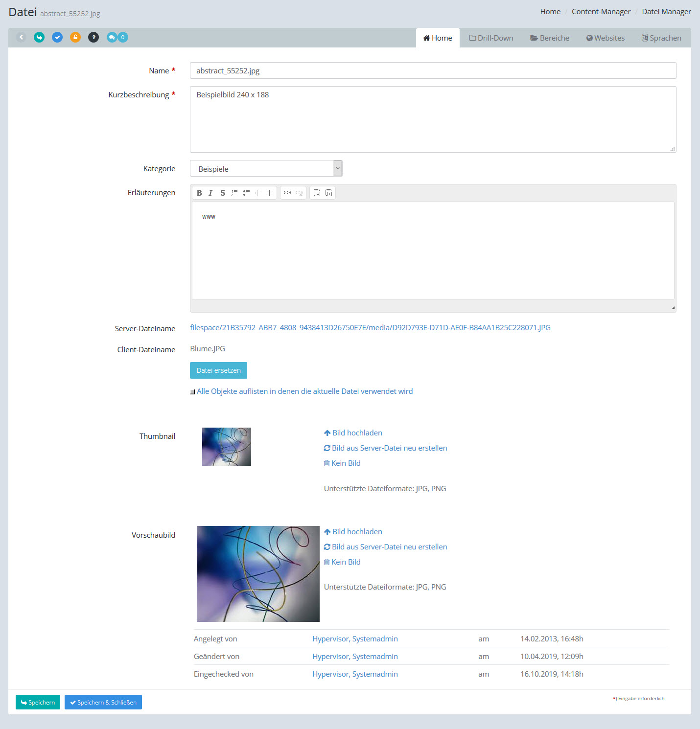
Task: Open the Sprachen tab
Action: point(661,38)
